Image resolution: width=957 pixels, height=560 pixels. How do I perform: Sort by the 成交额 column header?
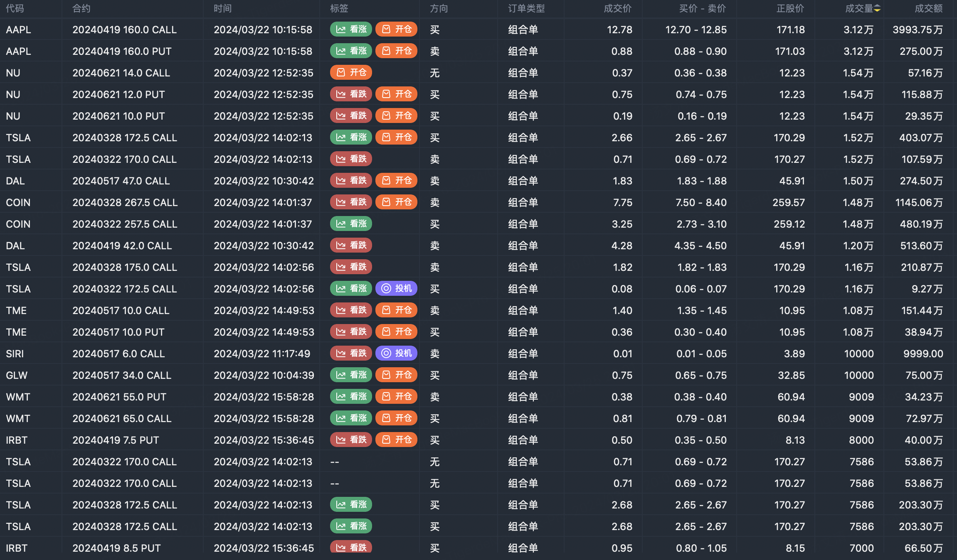click(x=928, y=9)
